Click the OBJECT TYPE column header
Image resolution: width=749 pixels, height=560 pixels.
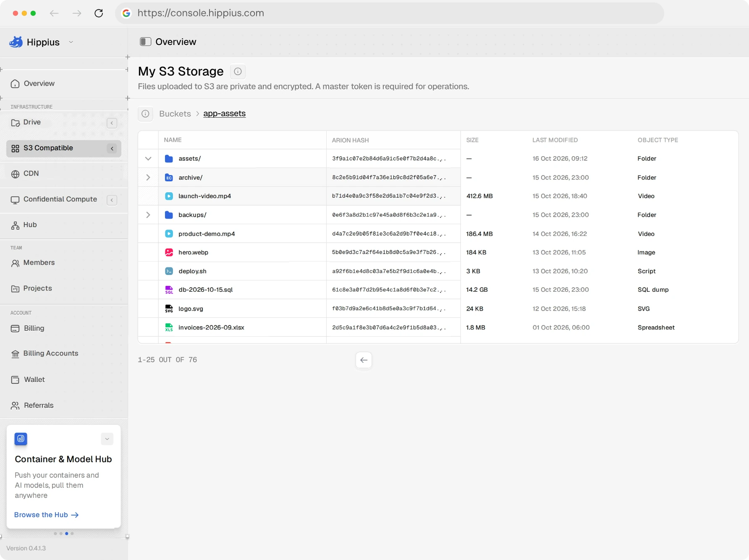coord(658,140)
